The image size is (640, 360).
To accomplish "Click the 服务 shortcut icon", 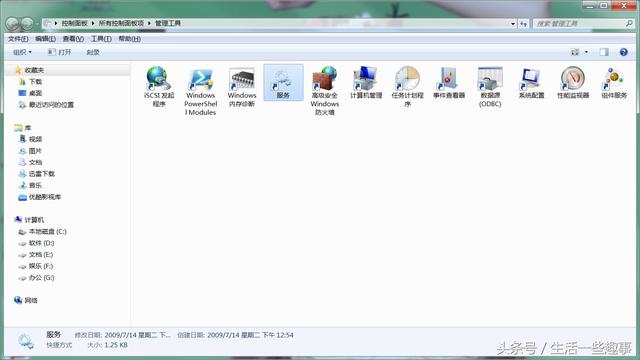I will (283, 83).
